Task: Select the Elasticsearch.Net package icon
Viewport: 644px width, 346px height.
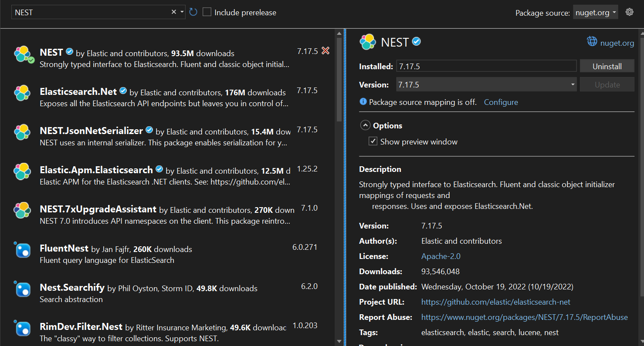Action: coord(22,93)
